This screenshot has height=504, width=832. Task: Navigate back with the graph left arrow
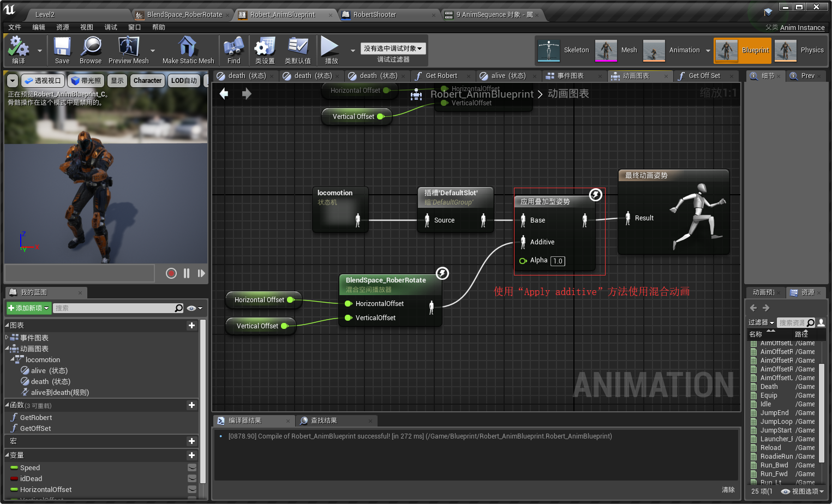[224, 94]
